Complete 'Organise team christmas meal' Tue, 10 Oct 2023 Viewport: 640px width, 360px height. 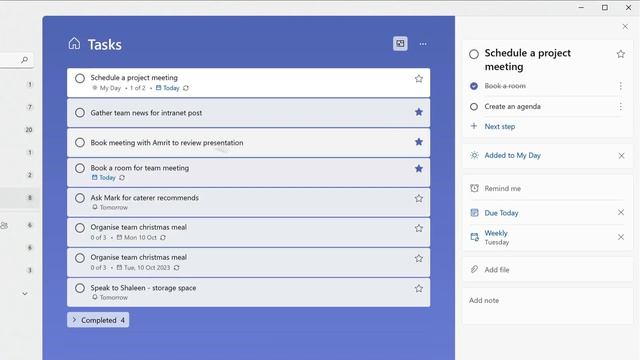pos(80,258)
